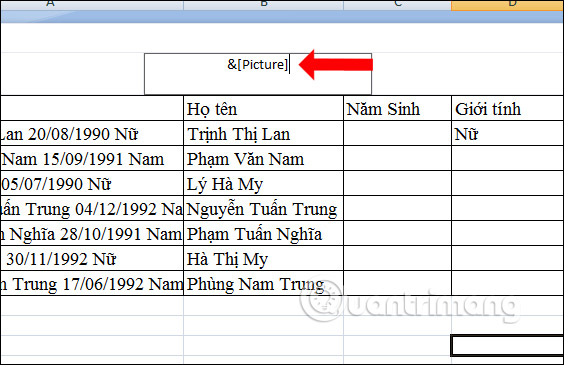The image size is (564, 365).
Task: Select the 'Năm Sinh' header cell
Action: coord(397,108)
